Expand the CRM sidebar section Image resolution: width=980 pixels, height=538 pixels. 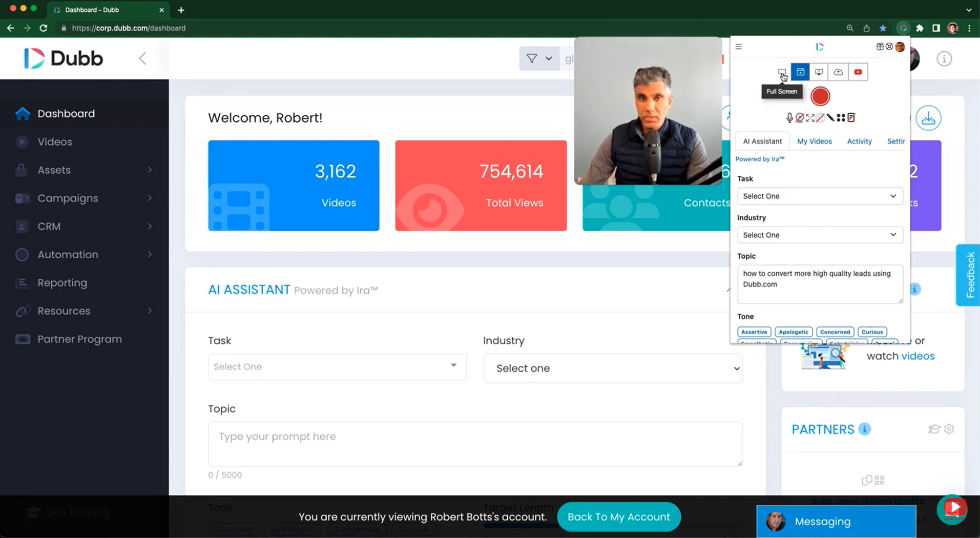(150, 226)
